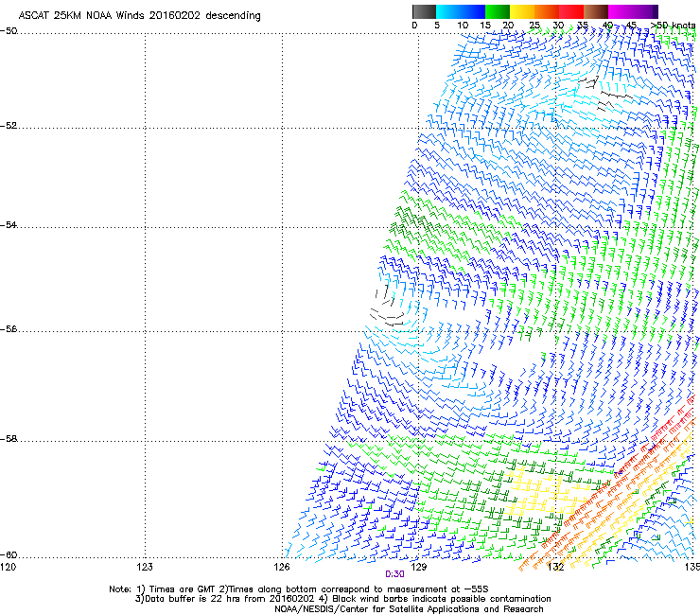Click the 'Times are GMT' note line
The width and height of the screenshot is (700, 615).
299,589
